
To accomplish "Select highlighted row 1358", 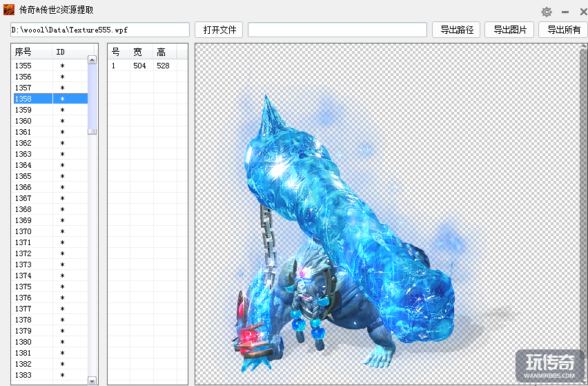I will pyautogui.click(x=50, y=99).
